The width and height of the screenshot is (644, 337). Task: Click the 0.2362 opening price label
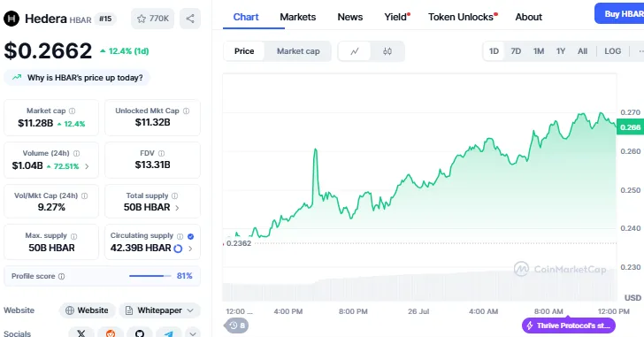point(239,243)
